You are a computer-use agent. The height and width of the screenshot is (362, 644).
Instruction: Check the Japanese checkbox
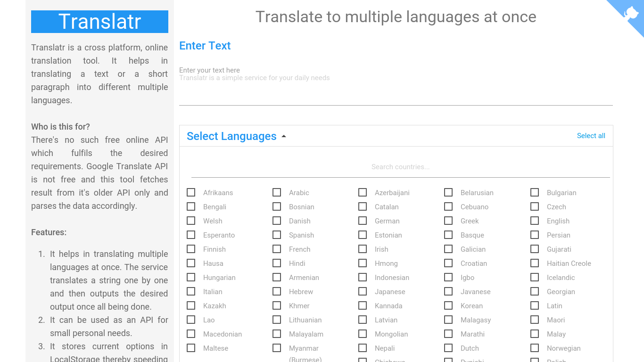click(x=363, y=291)
